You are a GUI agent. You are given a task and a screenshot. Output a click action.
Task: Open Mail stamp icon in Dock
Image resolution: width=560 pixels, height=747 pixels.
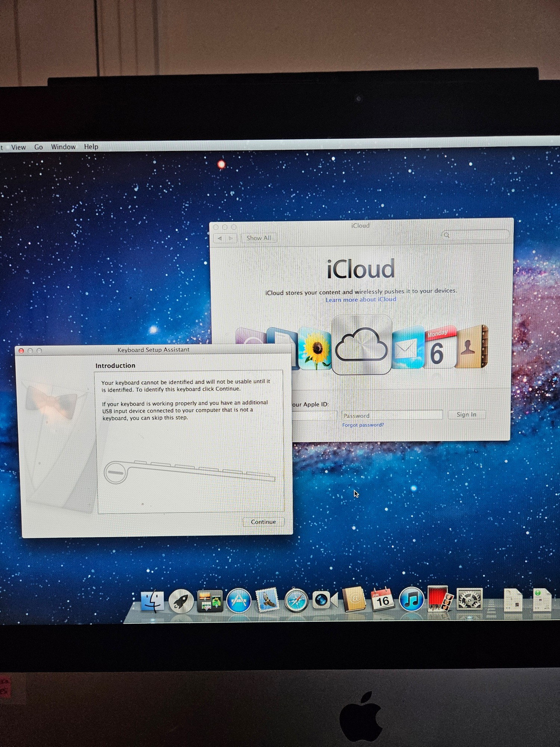click(x=267, y=600)
